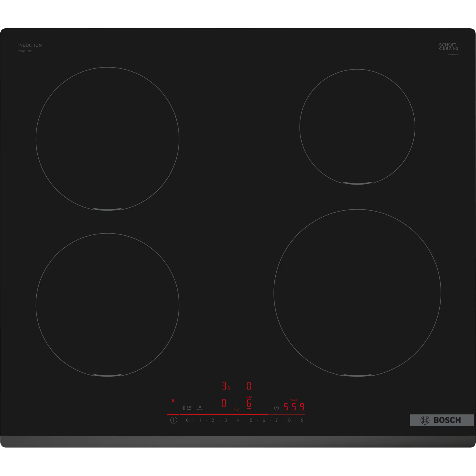Viewport: 476px width, 476px height.
Task: Select front right zone showing 6
Action: 249,403
